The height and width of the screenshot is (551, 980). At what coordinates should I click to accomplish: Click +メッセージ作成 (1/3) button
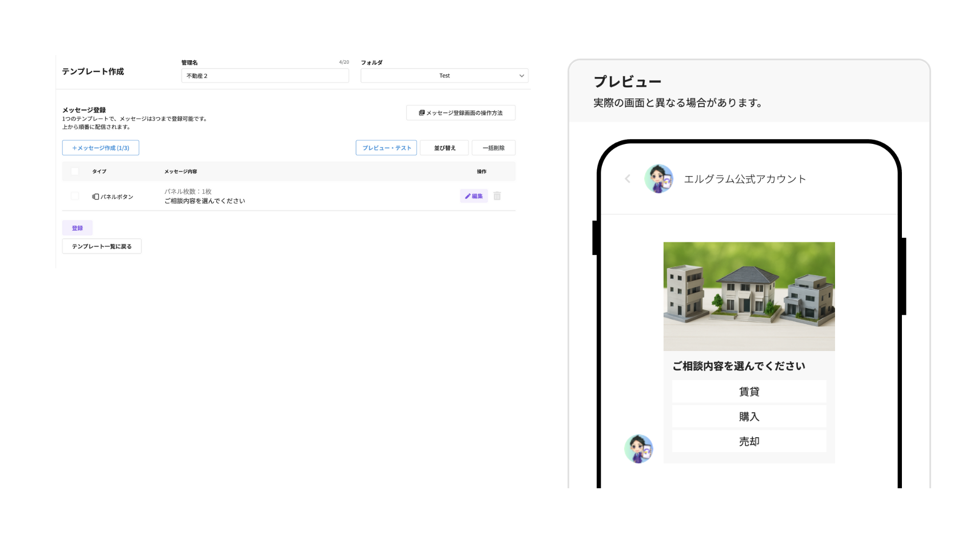(101, 148)
